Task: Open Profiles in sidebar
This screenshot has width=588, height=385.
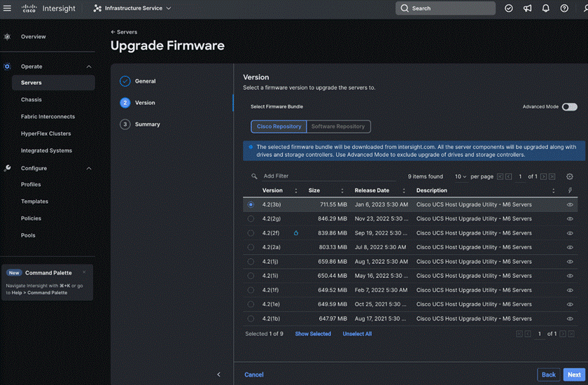Action: 31,184
